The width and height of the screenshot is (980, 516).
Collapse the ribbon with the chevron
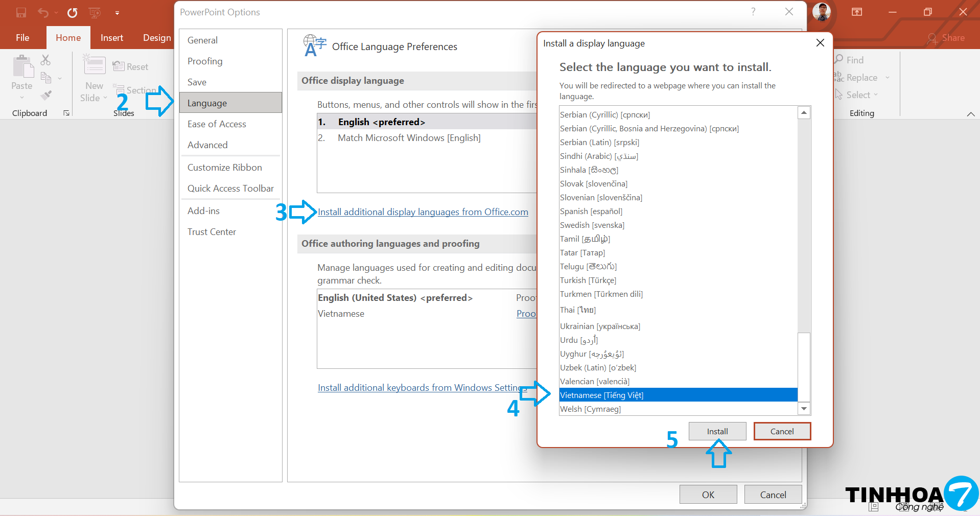(970, 114)
